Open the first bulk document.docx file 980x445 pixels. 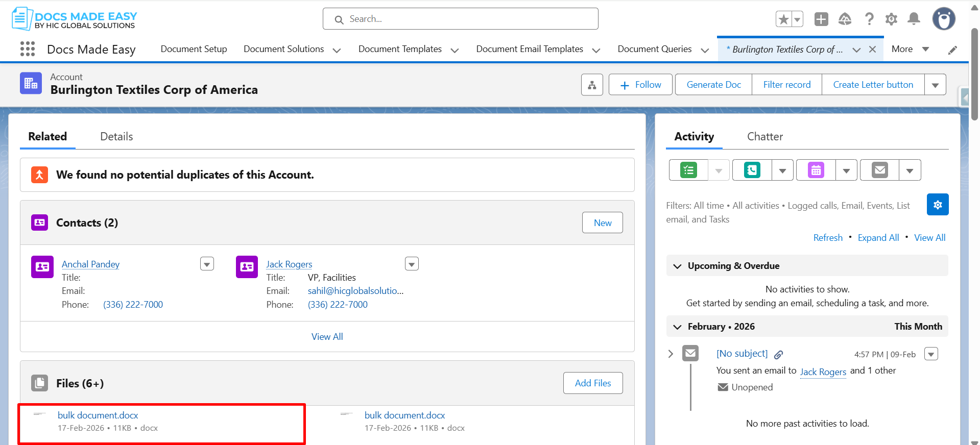coord(98,415)
